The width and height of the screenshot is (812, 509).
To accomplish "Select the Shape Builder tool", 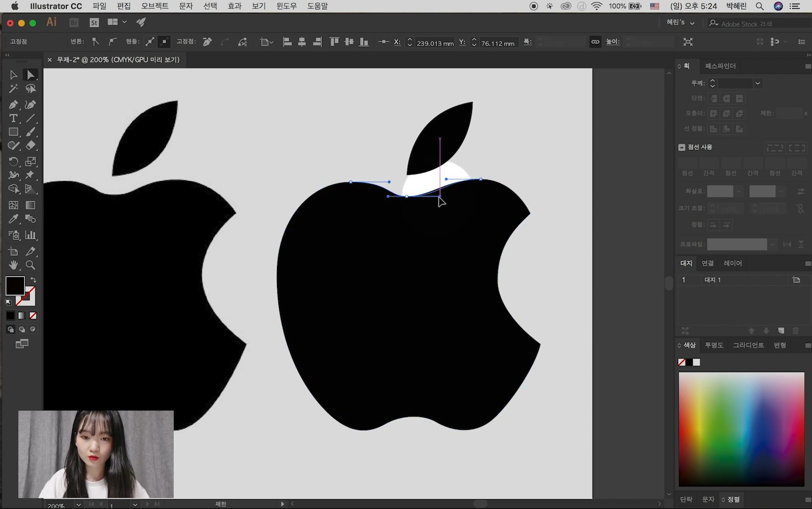I will click(13, 189).
